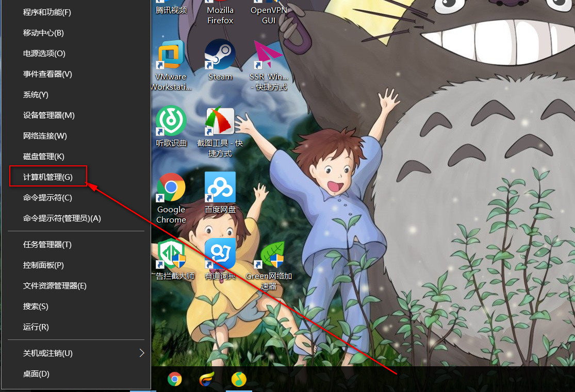This screenshot has height=392, width=575.
Task: Open Chrome from the taskbar
Action: click(x=174, y=379)
